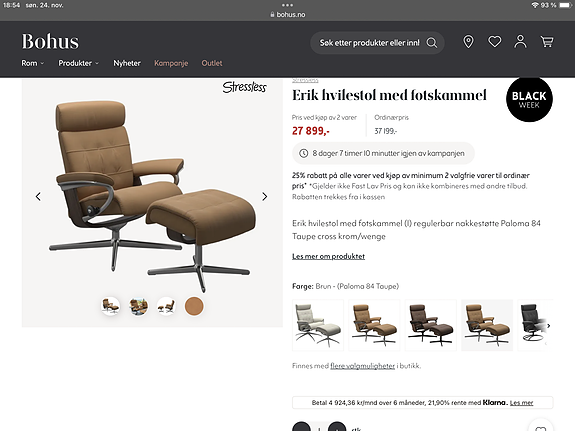Click the Bohus logo
Screen dimensions: 575x431
(x=50, y=41)
